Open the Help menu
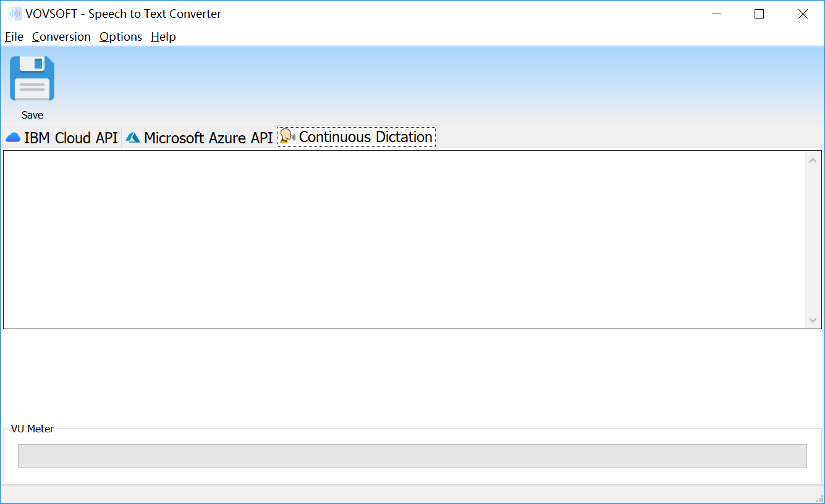 (163, 36)
